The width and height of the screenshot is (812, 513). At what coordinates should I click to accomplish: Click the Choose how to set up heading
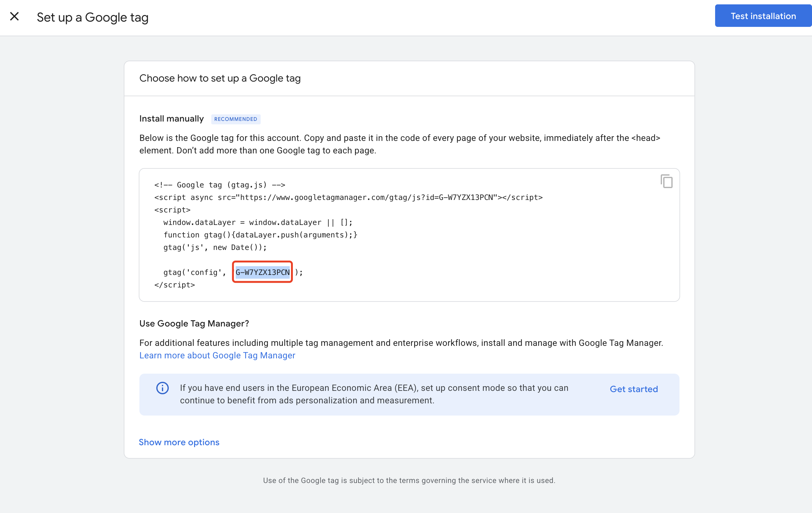click(220, 78)
